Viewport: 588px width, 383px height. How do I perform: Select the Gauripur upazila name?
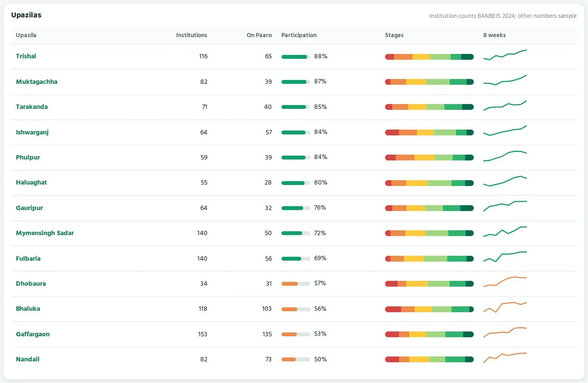(29, 208)
